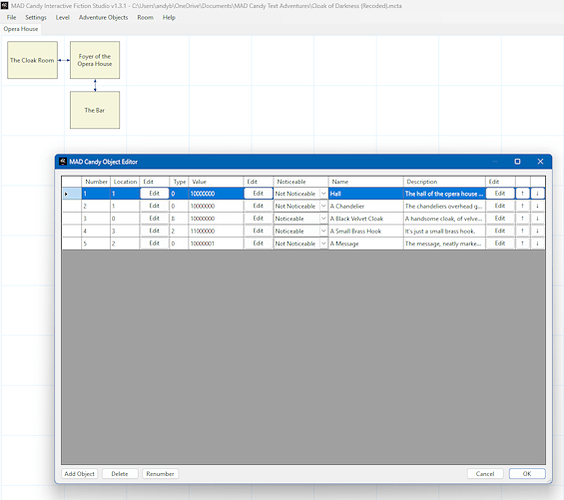Viewport: 564px width, 500px height.
Task: Select row header arrow for Hall row
Action: coord(72,194)
